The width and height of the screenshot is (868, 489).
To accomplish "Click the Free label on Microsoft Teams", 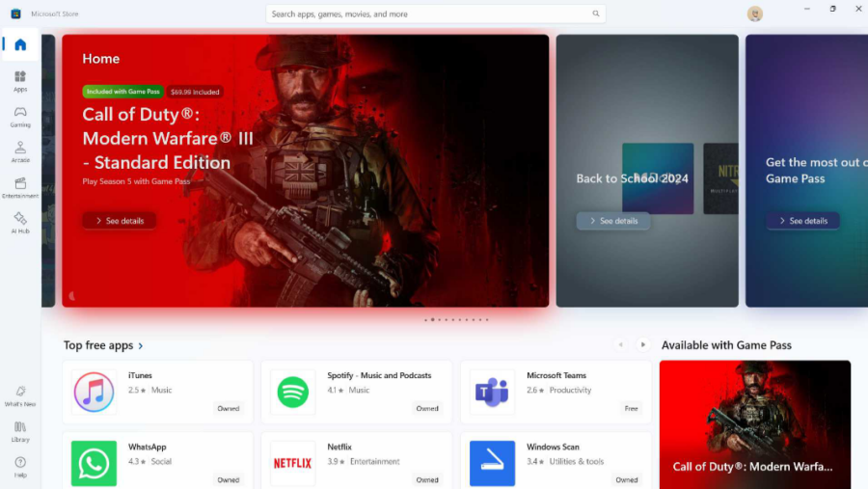I will point(631,408).
